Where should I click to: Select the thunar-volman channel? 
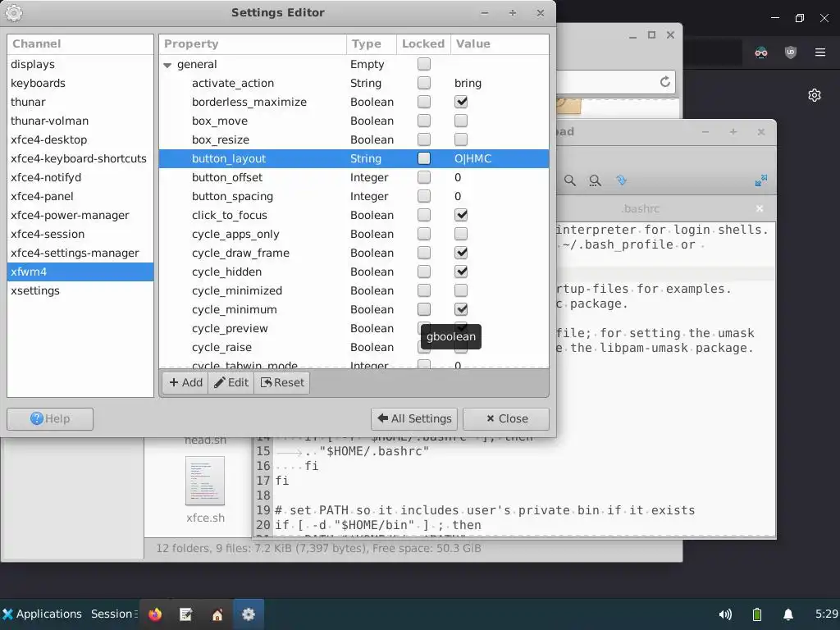click(x=80, y=121)
